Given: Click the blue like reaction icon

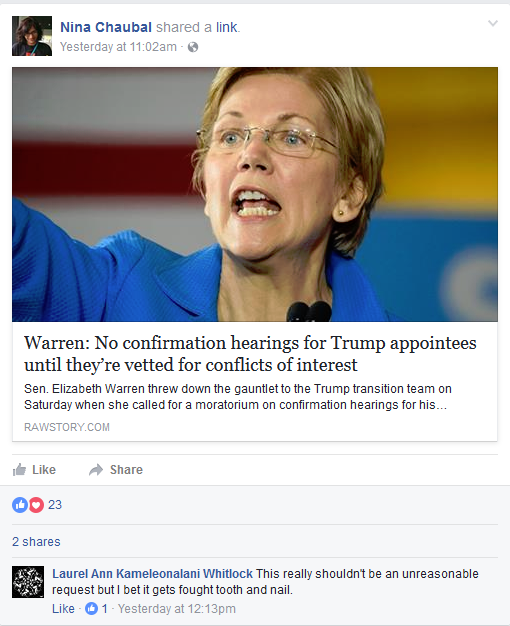Looking at the screenshot, I should tap(20, 505).
